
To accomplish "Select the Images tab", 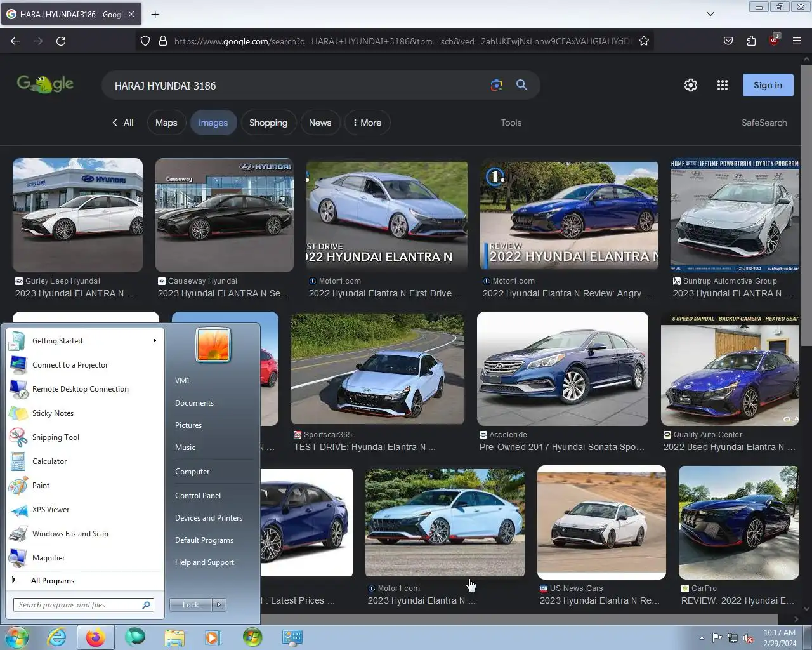I will (213, 123).
